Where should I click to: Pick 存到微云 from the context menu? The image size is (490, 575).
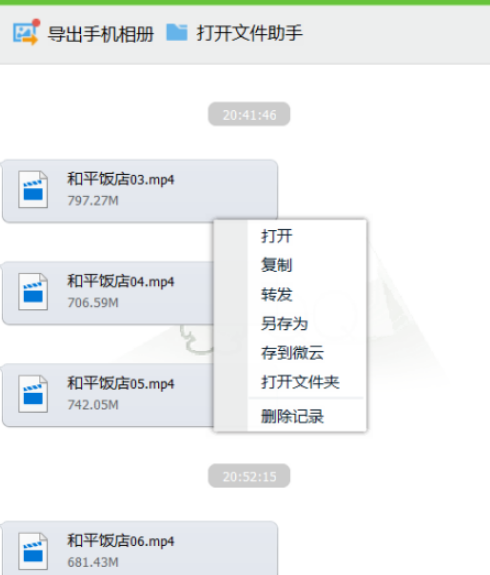point(292,353)
